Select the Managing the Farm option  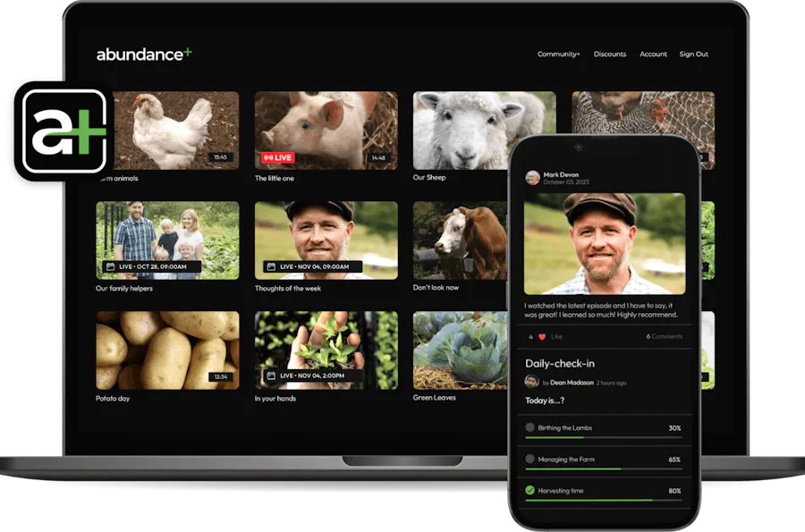click(x=529, y=459)
